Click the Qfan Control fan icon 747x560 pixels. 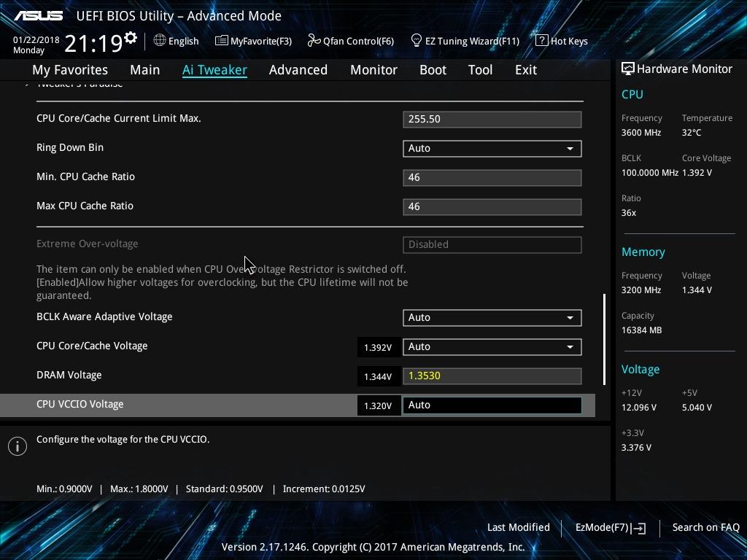click(314, 41)
